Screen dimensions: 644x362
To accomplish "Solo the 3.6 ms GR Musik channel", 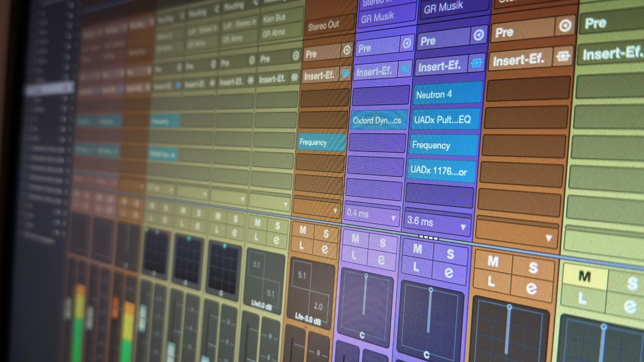I will (450, 254).
